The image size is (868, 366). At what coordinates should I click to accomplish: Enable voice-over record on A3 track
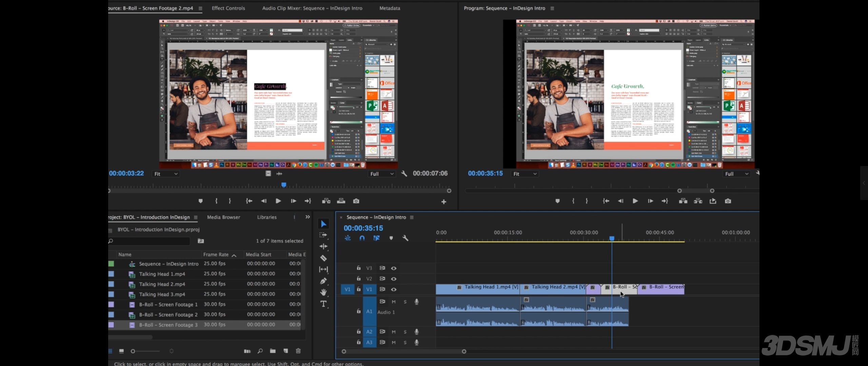(x=417, y=342)
